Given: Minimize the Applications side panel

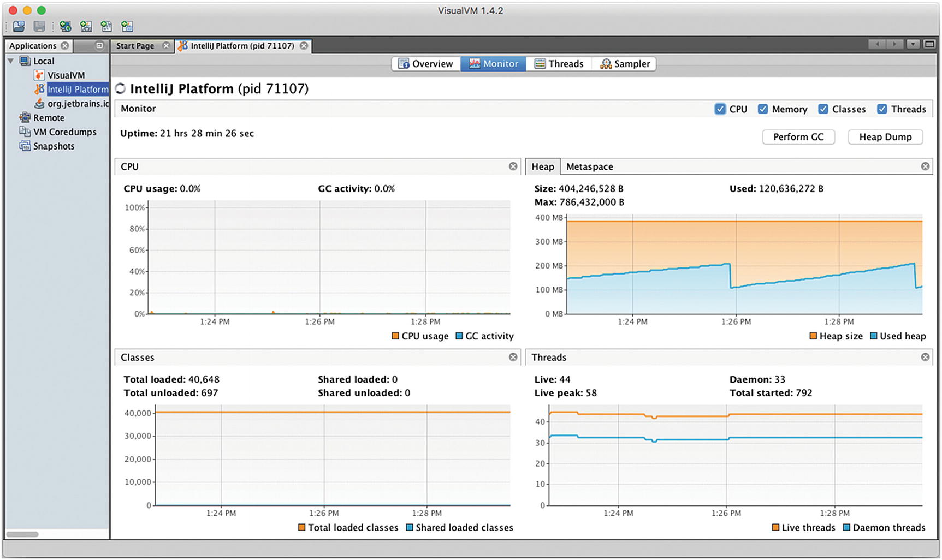Looking at the screenshot, I should point(99,46).
